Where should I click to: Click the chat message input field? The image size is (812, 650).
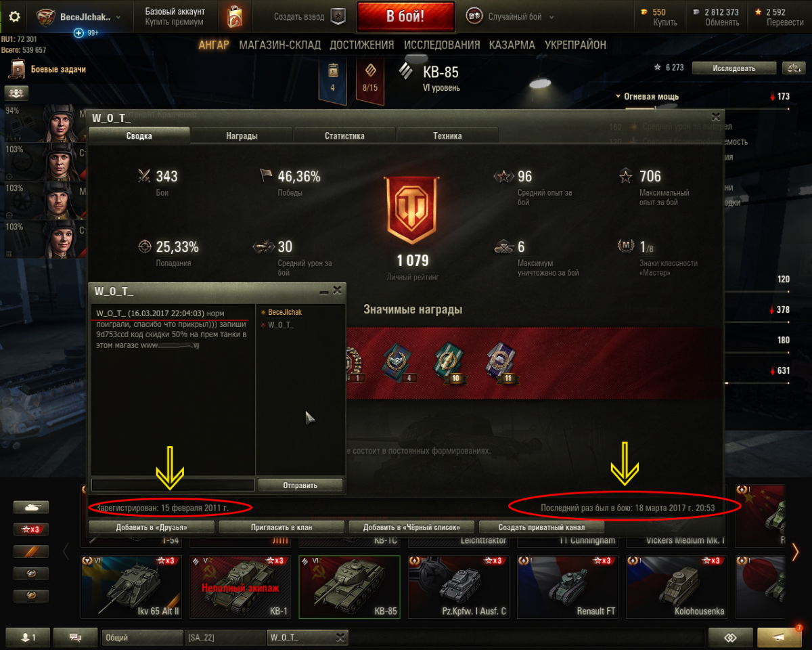pos(173,485)
